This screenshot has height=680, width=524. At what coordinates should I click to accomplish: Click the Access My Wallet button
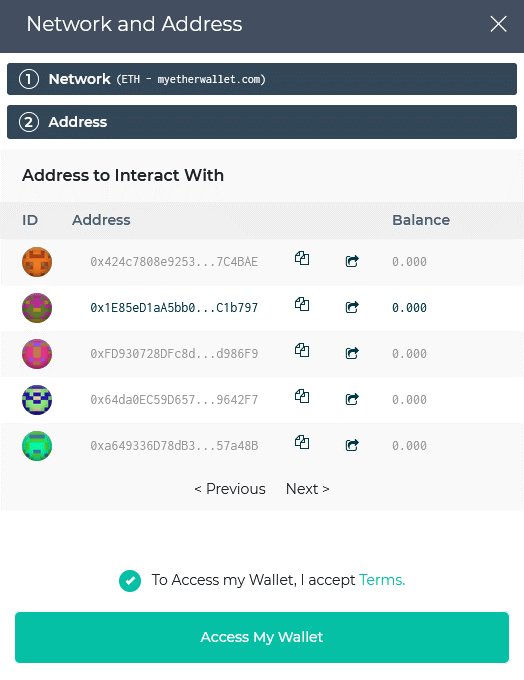point(262,637)
